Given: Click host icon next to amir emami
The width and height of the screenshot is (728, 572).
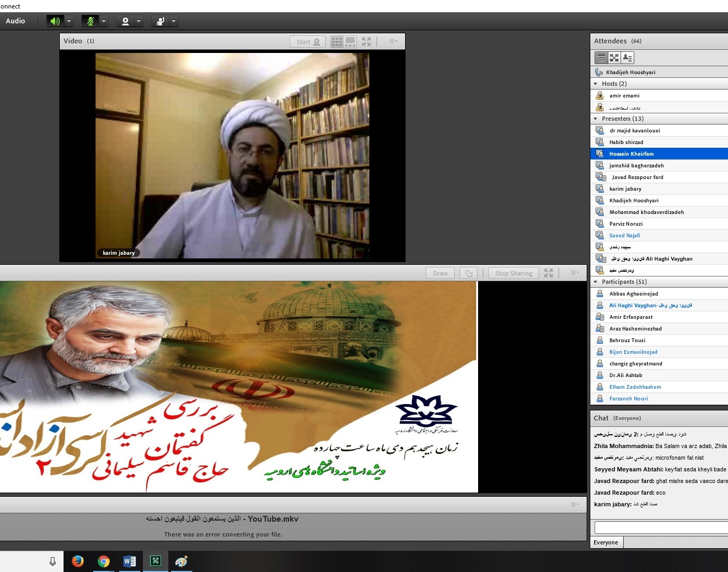Looking at the screenshot, I should coord(600,95).
